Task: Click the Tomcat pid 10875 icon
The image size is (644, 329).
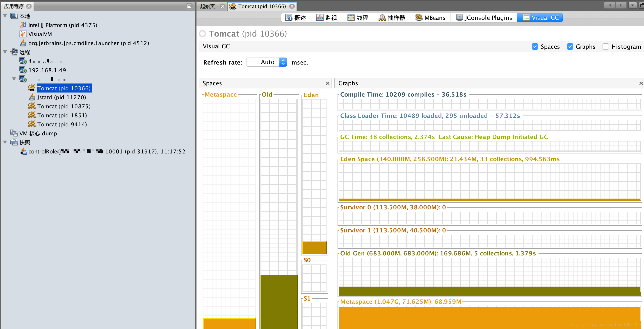Action: [x=32, y=106]
